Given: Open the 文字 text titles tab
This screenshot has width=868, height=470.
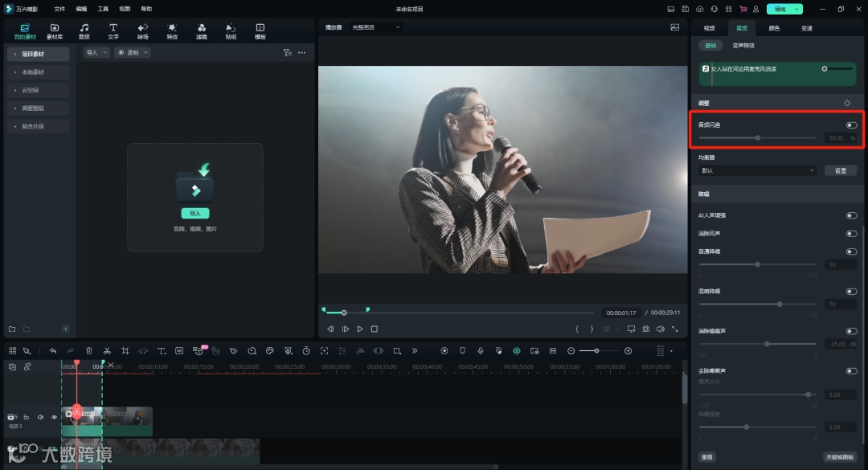Looking at the screenshot, I should coord(113,31).
